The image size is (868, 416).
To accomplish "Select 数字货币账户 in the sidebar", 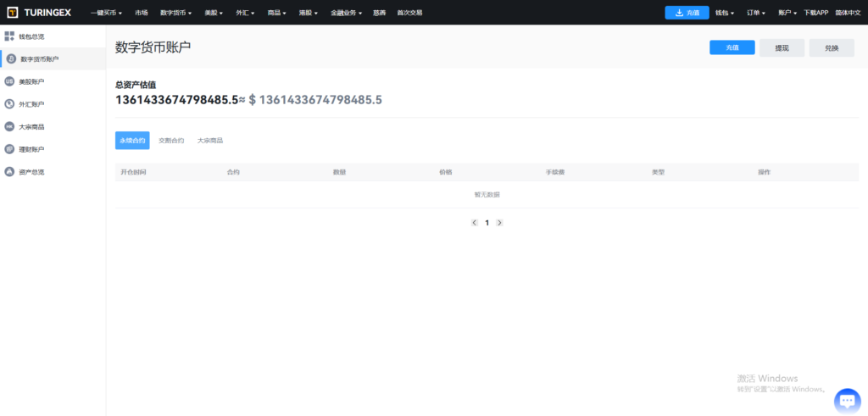I will pyautogui.click(x=53, y=59).
